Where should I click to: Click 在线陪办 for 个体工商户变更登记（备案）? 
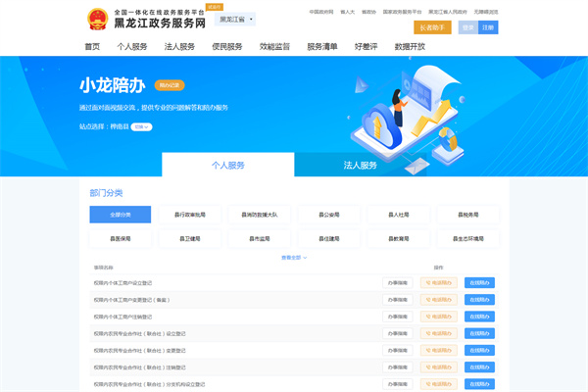pos(479,300)
